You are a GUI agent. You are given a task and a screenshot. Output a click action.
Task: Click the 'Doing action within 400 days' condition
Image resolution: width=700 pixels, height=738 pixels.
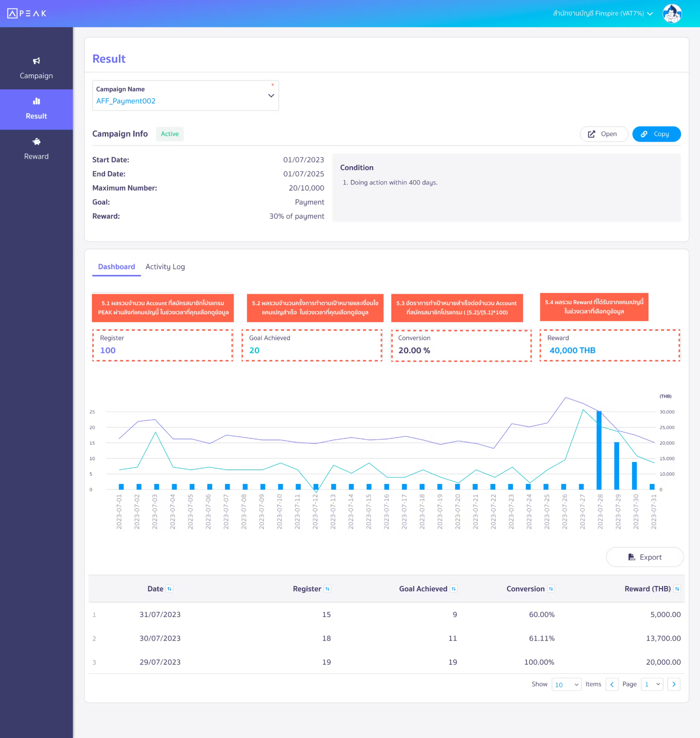pos(394,182)
